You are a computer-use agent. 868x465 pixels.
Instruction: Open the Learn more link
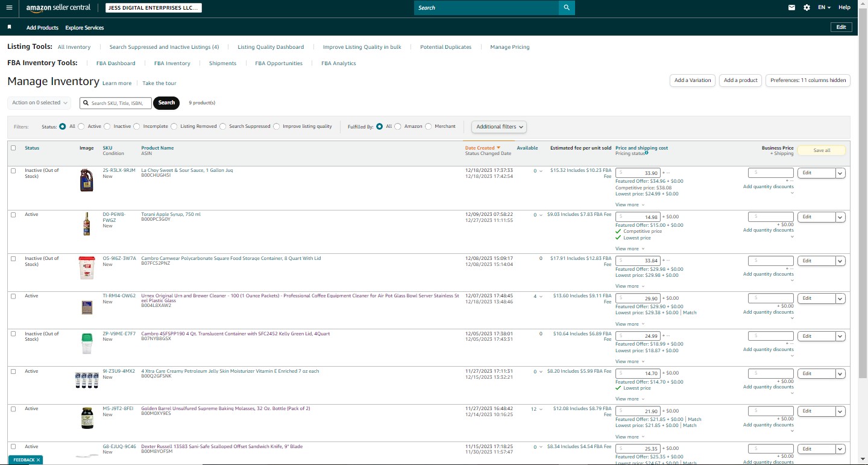[x=117, y=83]
